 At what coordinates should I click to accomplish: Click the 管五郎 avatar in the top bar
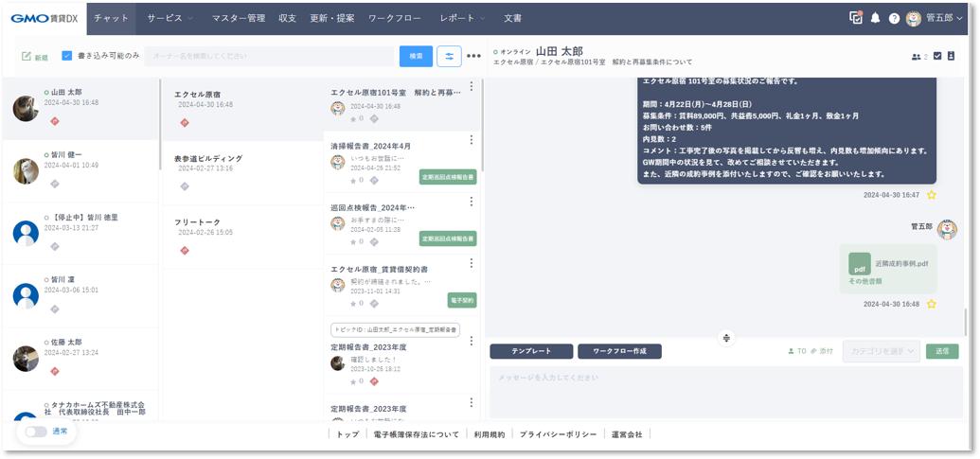[x=914, y=18]
